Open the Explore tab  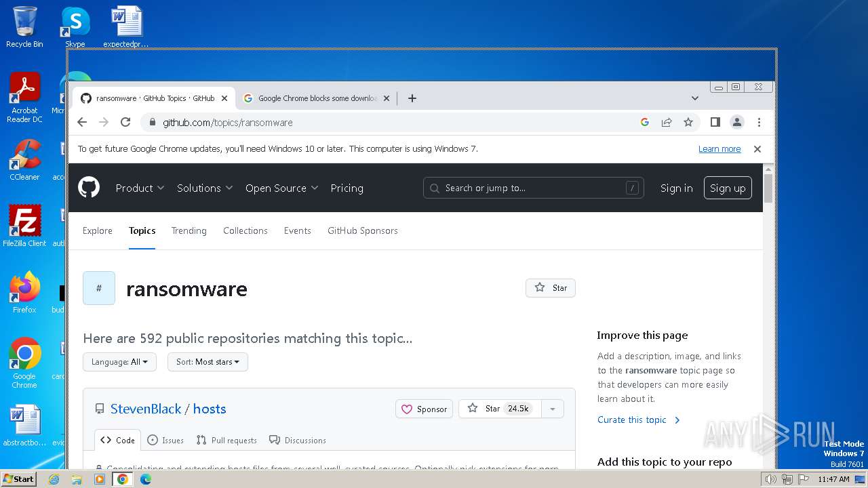(x=98, y=230)
